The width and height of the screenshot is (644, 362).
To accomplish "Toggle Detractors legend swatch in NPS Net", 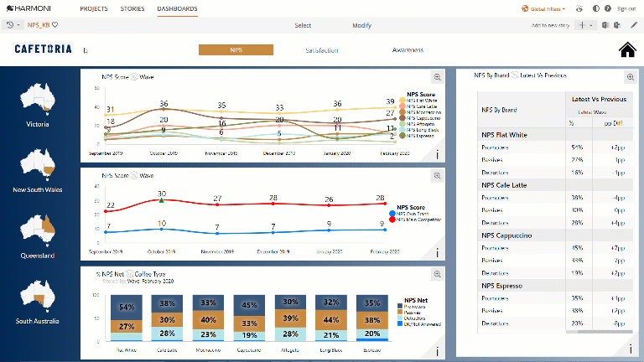I will [x=400, y=318].
